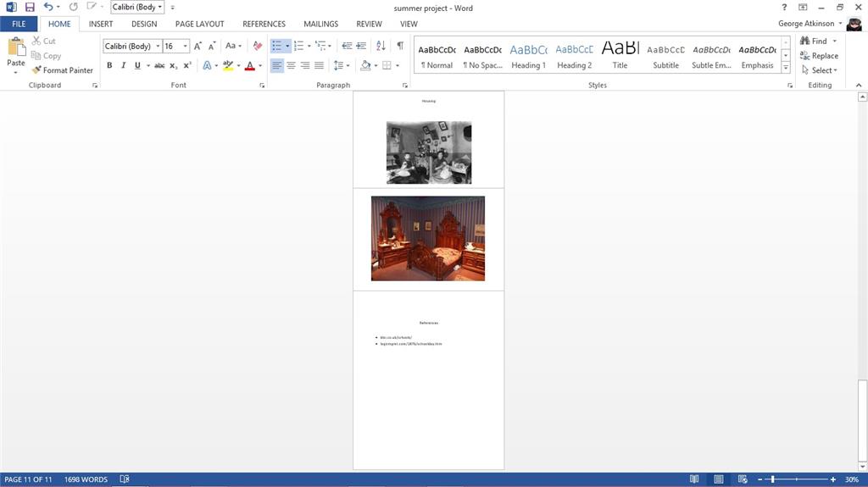This screenshot has height=487, width=868.
Task: Open the font size dropdown showing 16
Action: coord(185,47)
